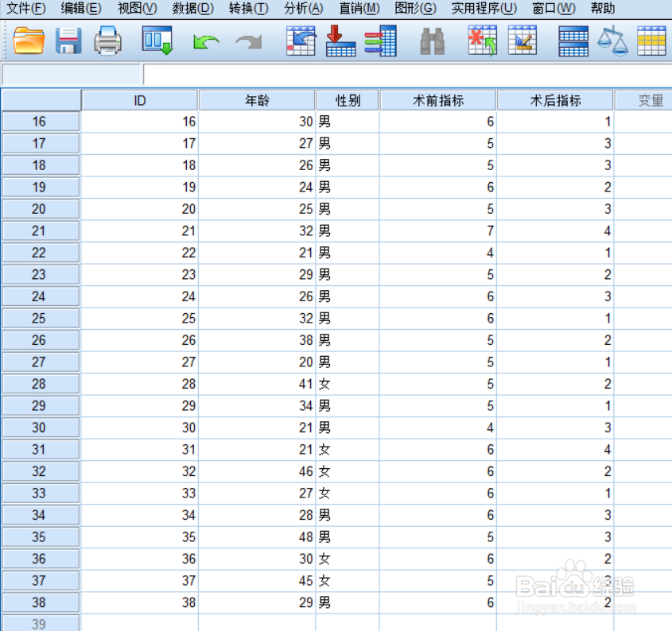Click the Save floppy disk icon
Viewport: 672px width, 631px height.
click(68, 41)
